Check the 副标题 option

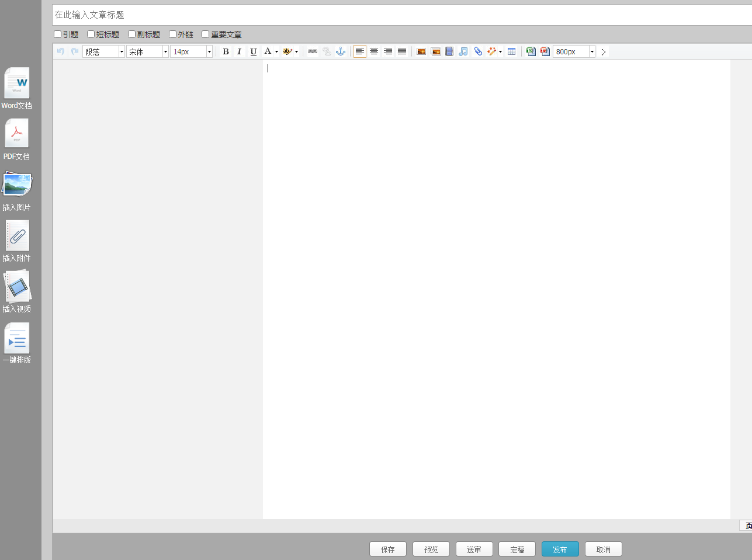coord(131,34)
